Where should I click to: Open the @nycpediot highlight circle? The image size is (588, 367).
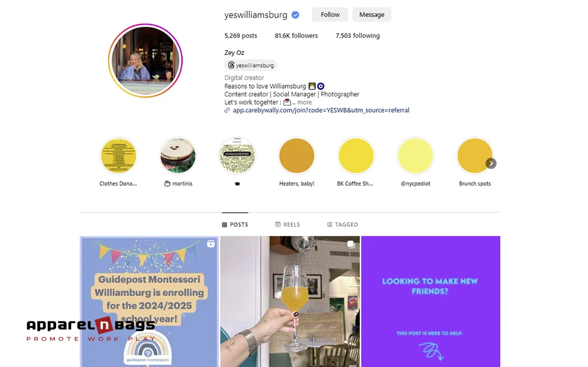coord(416,155)
